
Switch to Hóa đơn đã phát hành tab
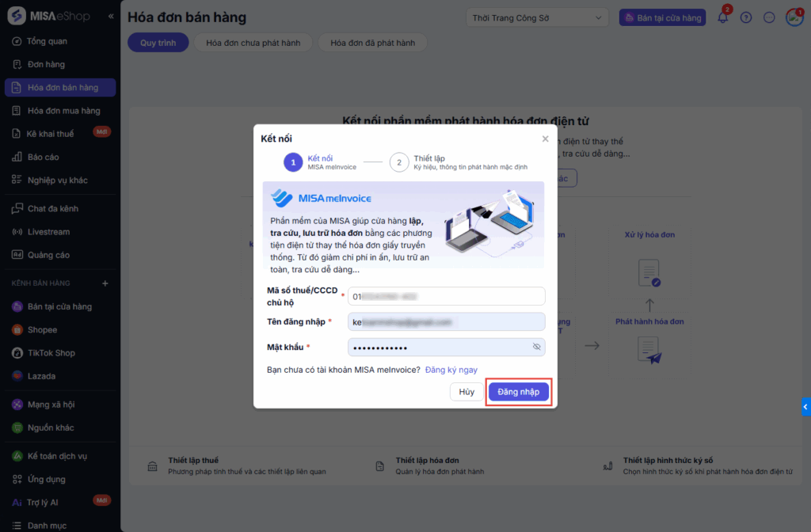coord(372,43)
